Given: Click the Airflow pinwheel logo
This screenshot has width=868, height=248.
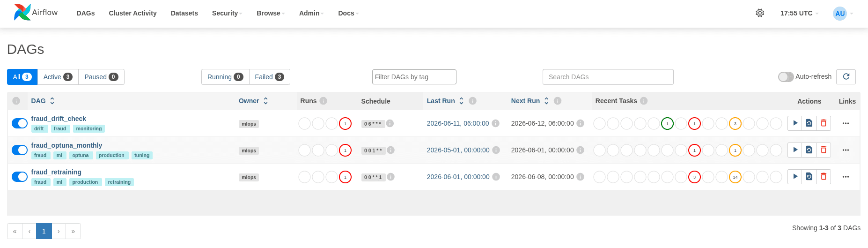Looking at the screenshot, I should 22,13.
